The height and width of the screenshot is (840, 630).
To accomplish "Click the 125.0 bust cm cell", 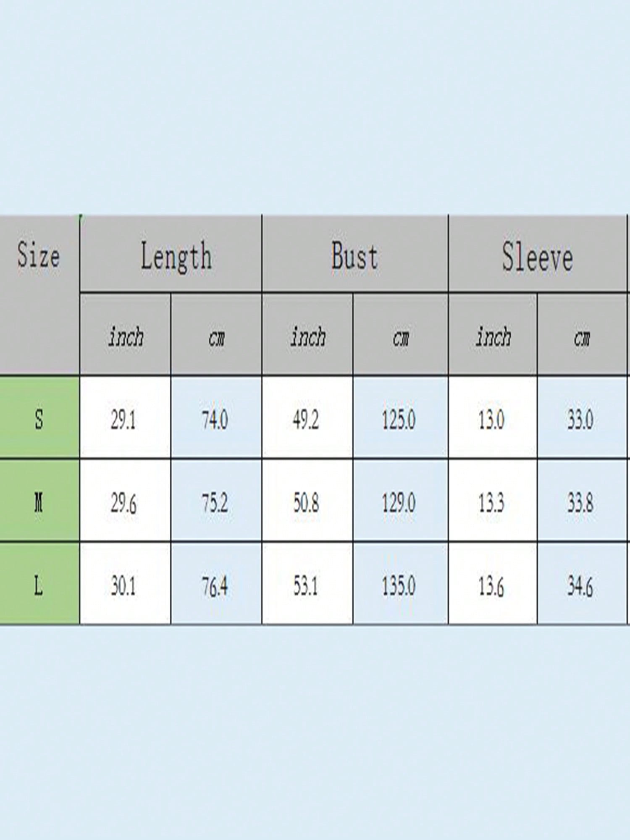I will [x=399, y=420].
